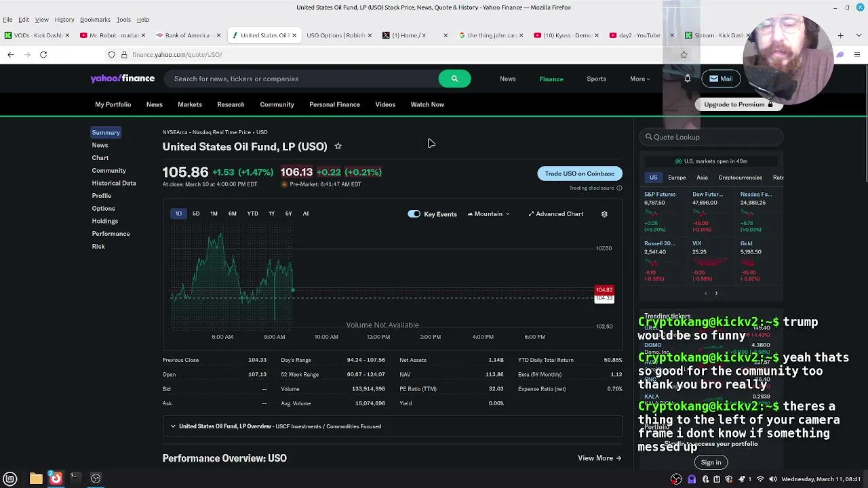Select the All chart range
The width and height of the screenshot is (868, 488).
306,213
